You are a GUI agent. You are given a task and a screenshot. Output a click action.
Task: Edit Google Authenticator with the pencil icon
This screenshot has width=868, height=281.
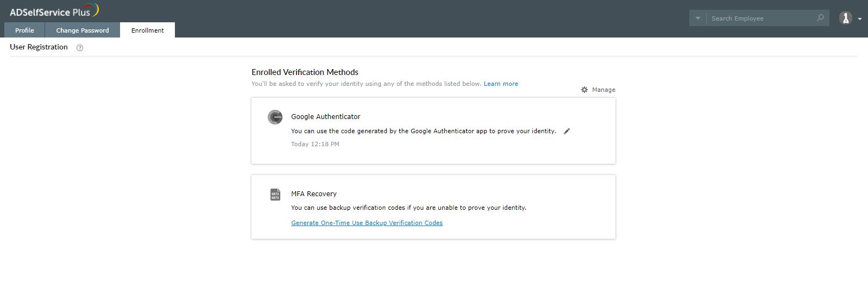tap(567, 131)
